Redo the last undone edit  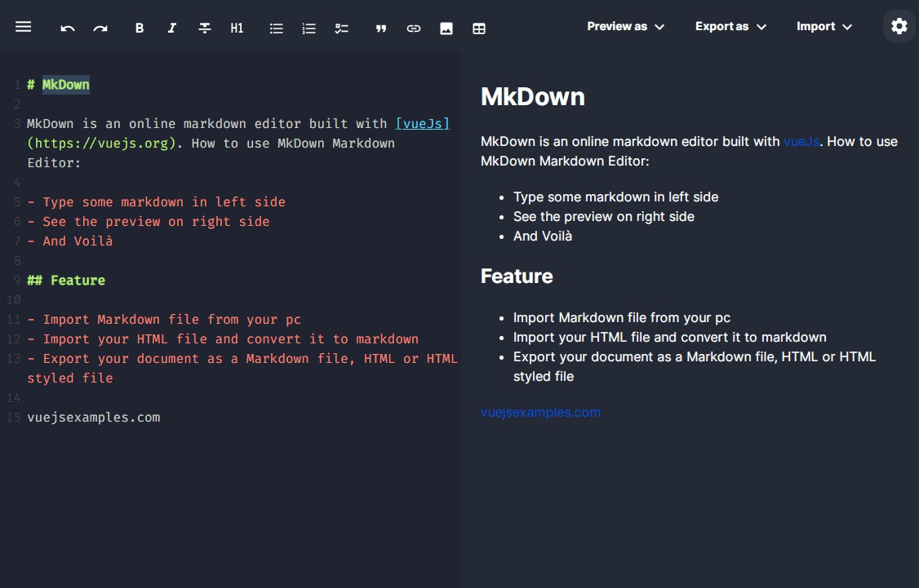click(x=100, y=28)
